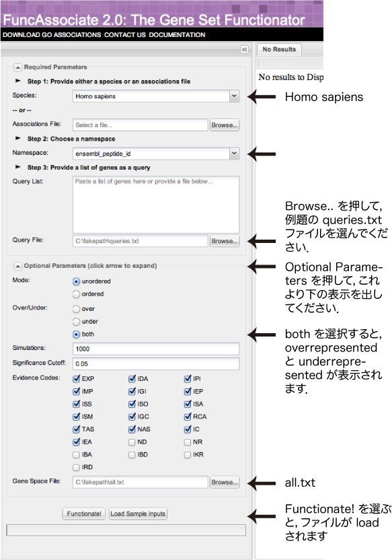Screen dimensions: 392x560
Task: Select the ordered mode radio button
Action: pyautogui.click(x=76, y=294)
